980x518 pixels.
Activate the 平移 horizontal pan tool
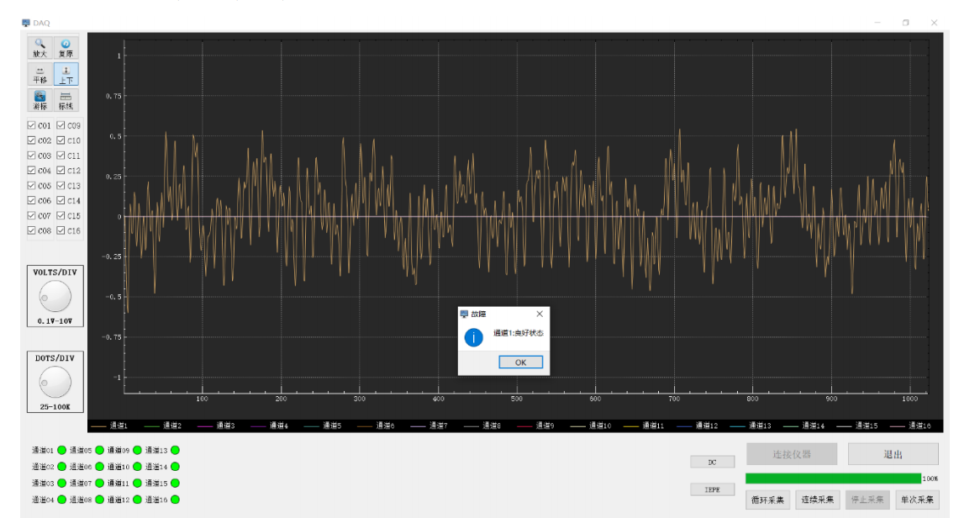(x=40, y=75)
